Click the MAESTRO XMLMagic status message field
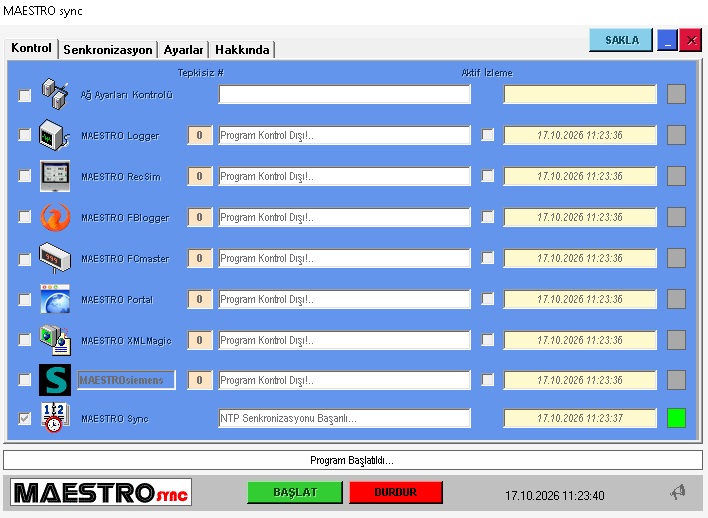The width and height of the screenshot is (708, 518). tap(345, 340)
